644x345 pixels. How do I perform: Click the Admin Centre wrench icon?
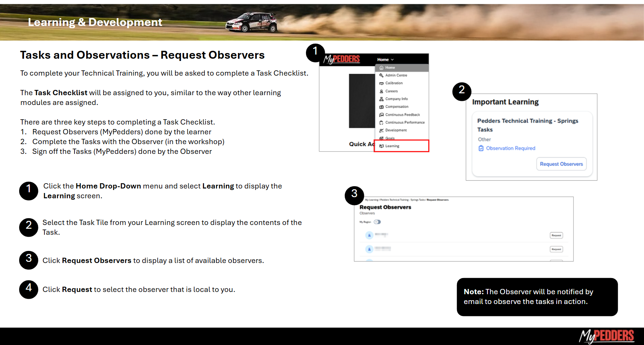click(x=381, y=75)
